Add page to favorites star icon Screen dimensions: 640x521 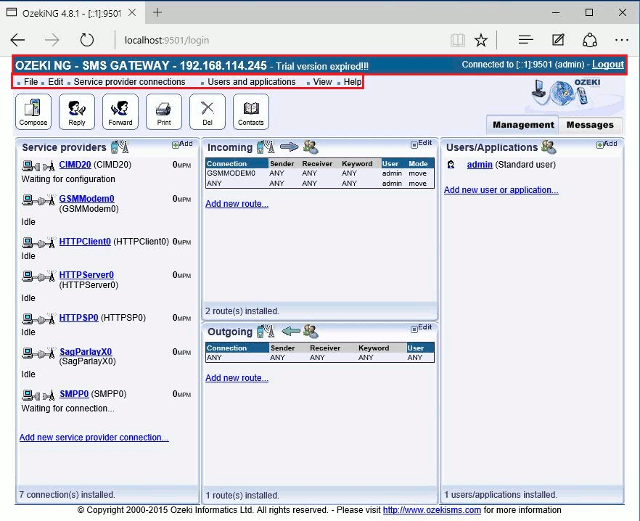(481, 40)
